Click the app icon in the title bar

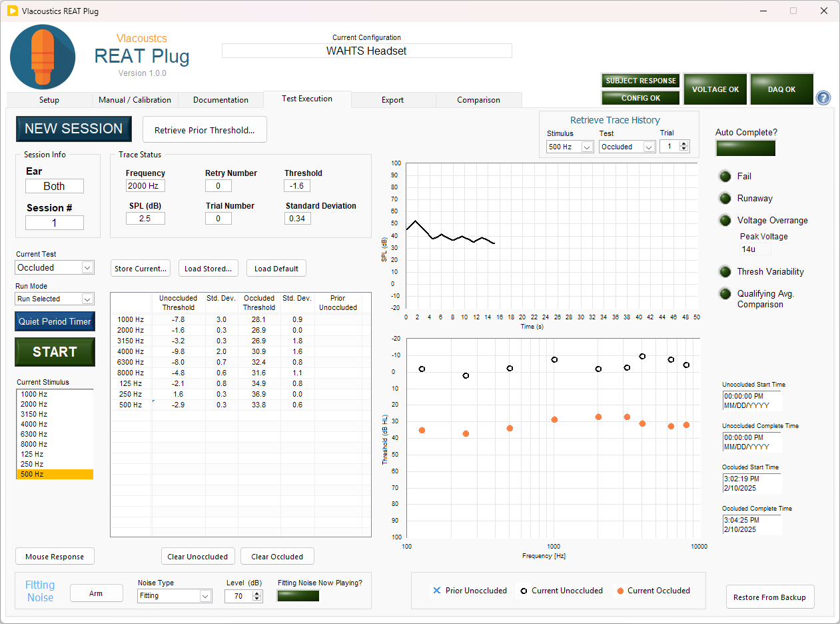coord(12,11)
